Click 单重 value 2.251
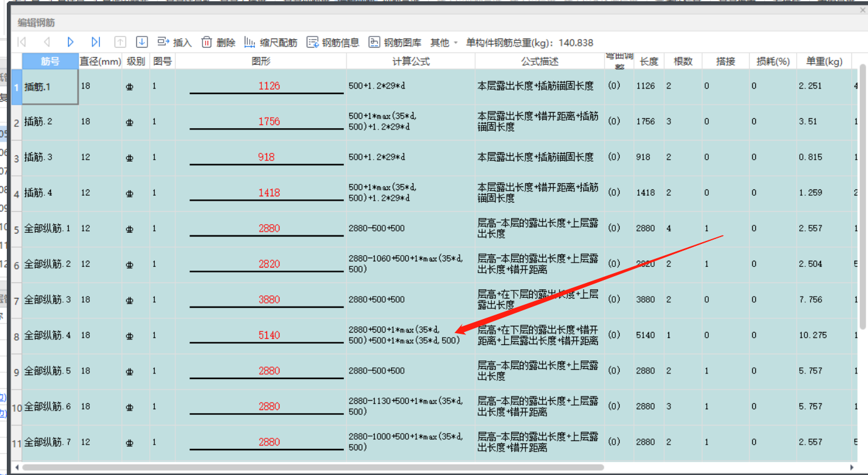 (x=824, y=86)
